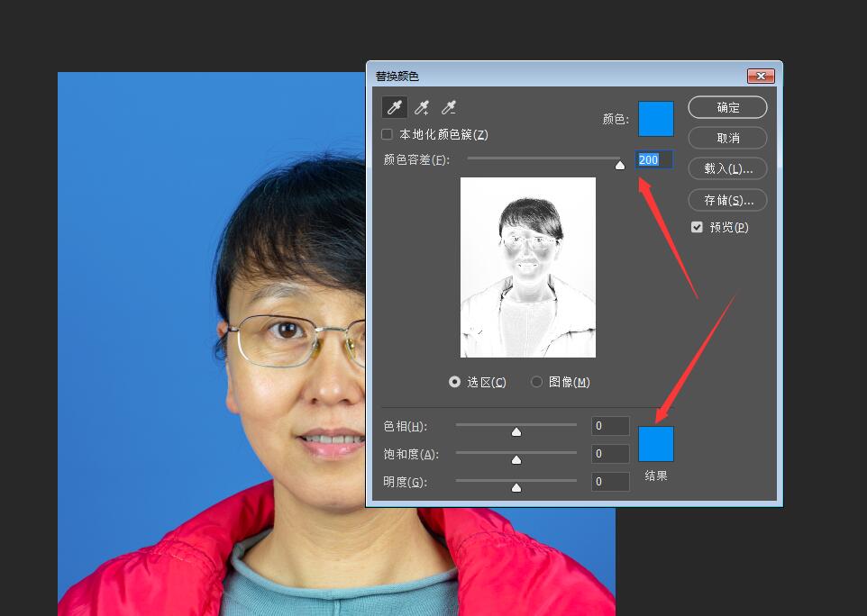Image resolution: width=867 pixels, height=616 pixels.
Task: Click the 色相 value input box
Action: coord(610,425)
